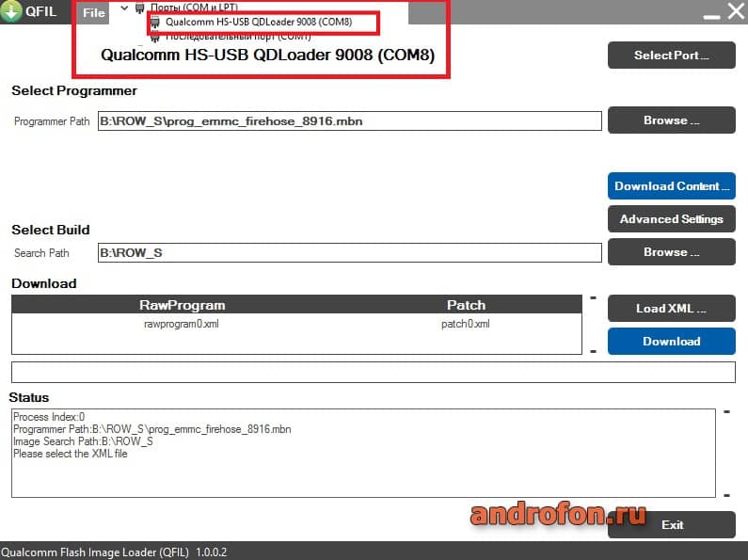The height and width of the screenshot is (560, 748).
Task: Select the rawprogram0.xml entry
Action: pyautogui.click(x=182, y=324)
